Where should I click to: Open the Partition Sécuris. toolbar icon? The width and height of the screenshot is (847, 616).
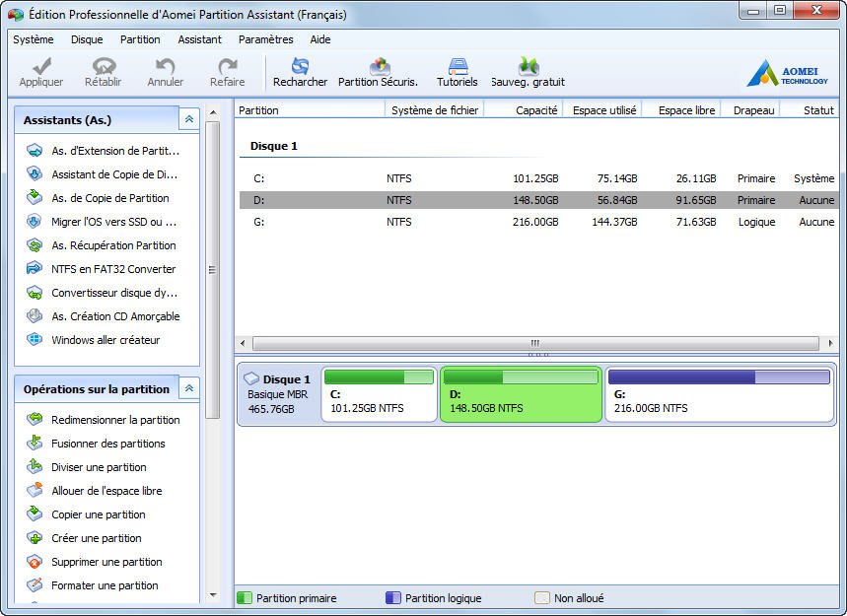[x=380, y=66]
